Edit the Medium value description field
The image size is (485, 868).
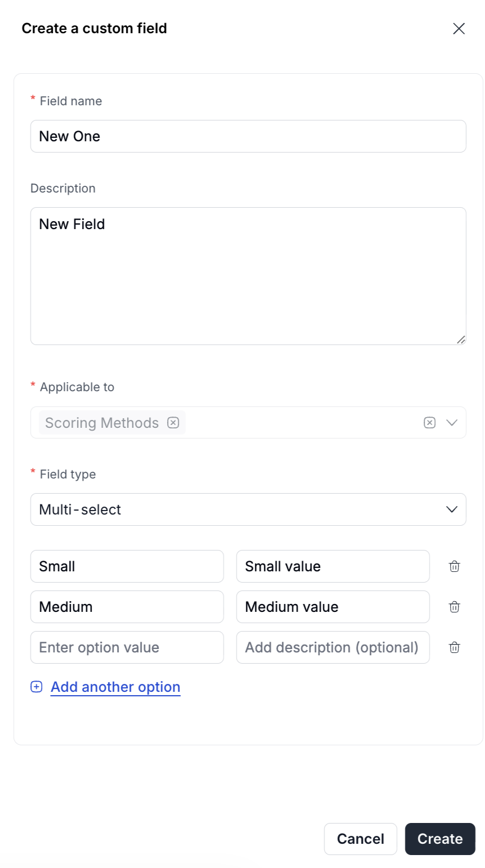pos(333,607)
